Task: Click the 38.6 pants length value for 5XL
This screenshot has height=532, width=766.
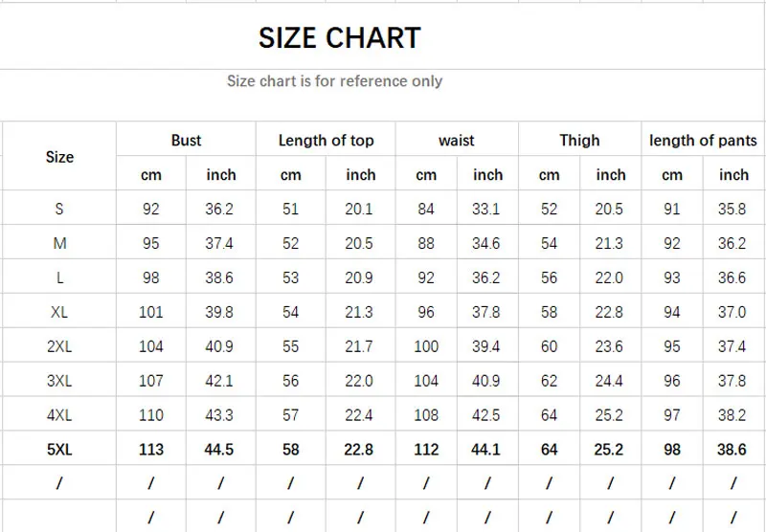Action: pyautogui.click(x=732, y=450)
